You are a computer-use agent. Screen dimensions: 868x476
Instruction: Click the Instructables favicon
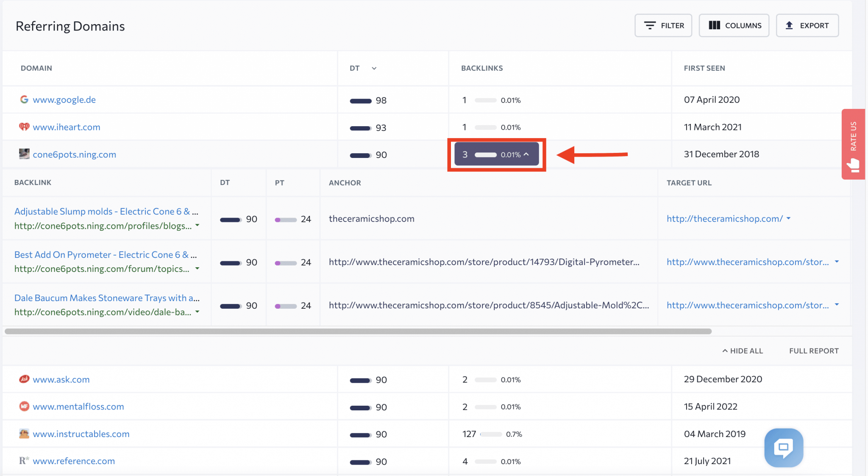pos(24,434)
